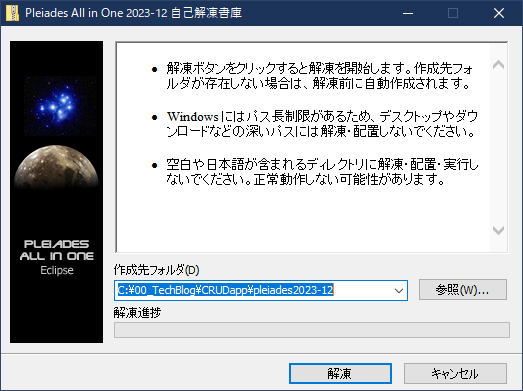Open the 参照(W)... browse dialog
523x391 pixels.
pos(463,290)
